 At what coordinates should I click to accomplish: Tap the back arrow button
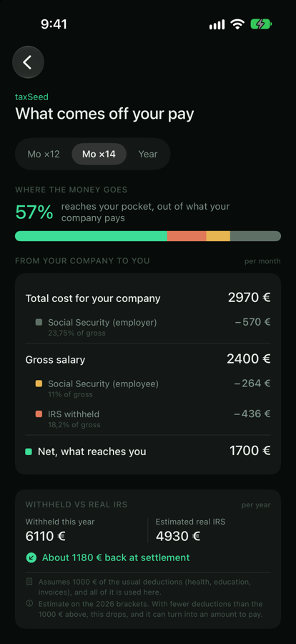point(28,62)
